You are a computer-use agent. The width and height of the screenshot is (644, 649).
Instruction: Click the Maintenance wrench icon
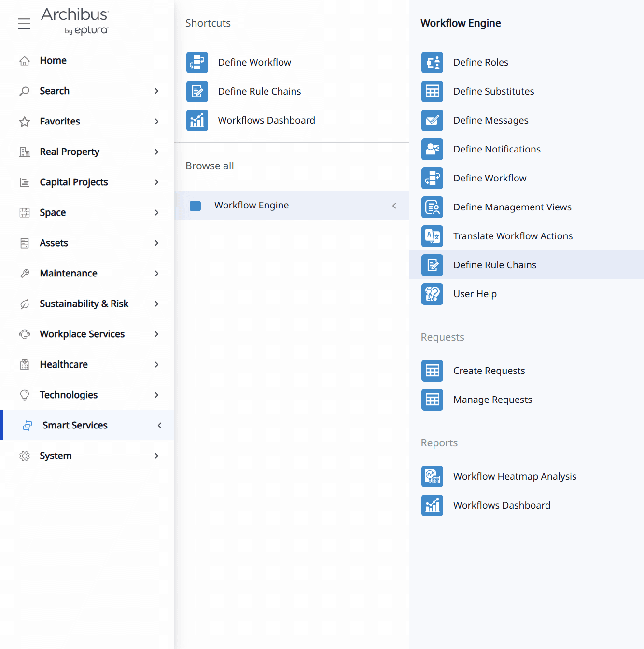tap(25, 274)
